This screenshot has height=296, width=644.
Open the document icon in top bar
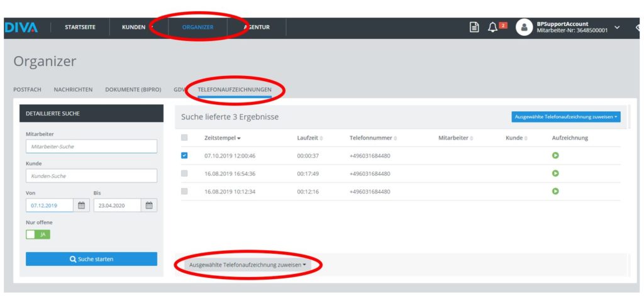tap(475, 27)
